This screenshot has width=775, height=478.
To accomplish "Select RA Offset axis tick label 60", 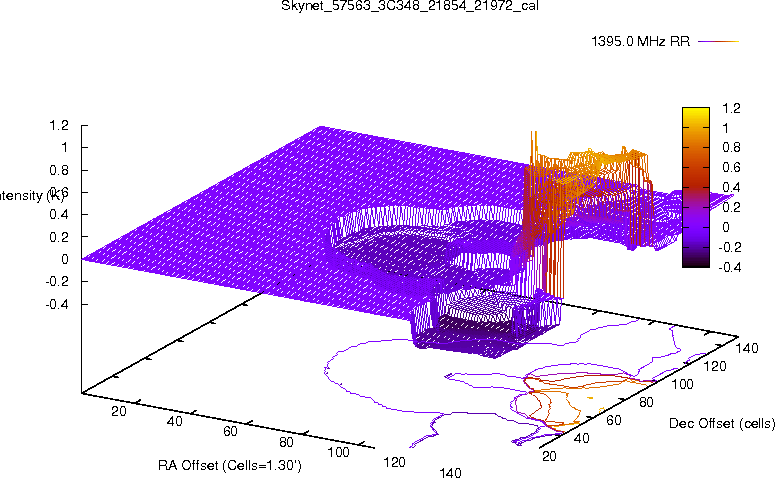I will [x=230, y=432].
